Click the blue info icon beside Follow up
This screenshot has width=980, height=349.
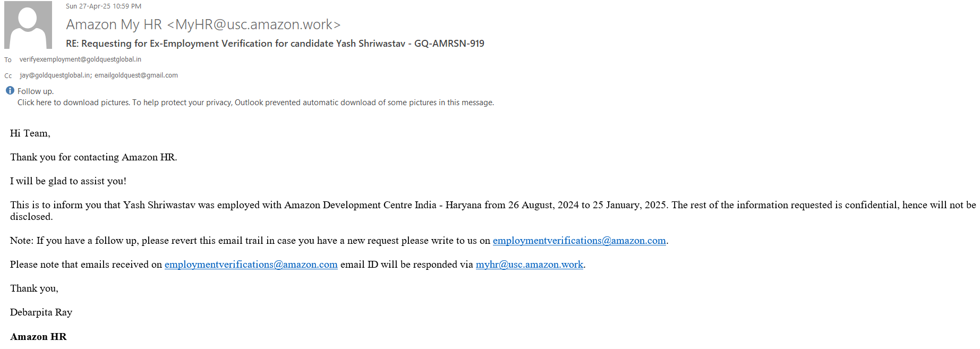point(10,90)
